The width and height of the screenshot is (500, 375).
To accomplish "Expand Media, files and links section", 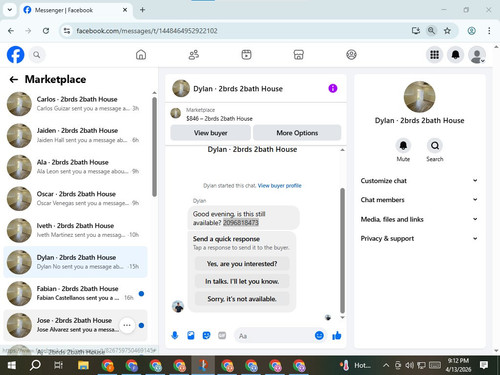I will (419, 219).
